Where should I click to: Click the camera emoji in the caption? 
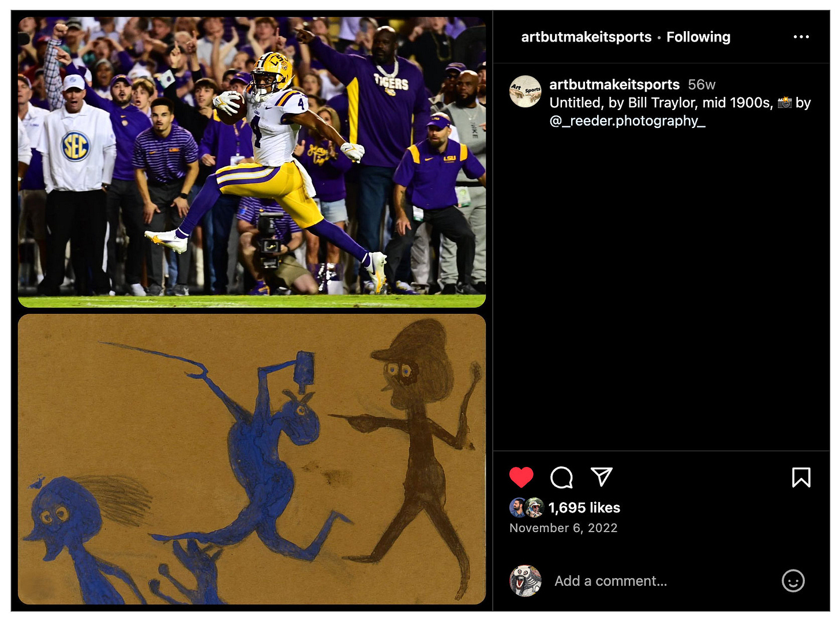(x=785, y=103)
